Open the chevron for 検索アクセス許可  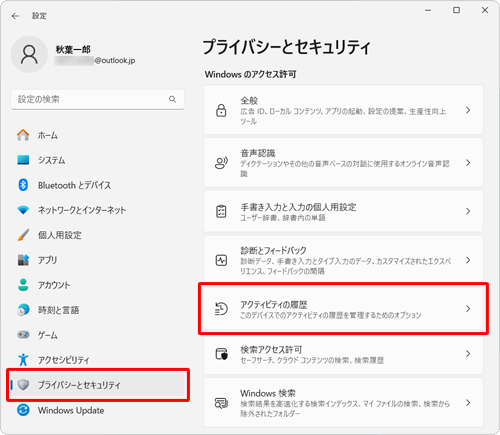468,354
